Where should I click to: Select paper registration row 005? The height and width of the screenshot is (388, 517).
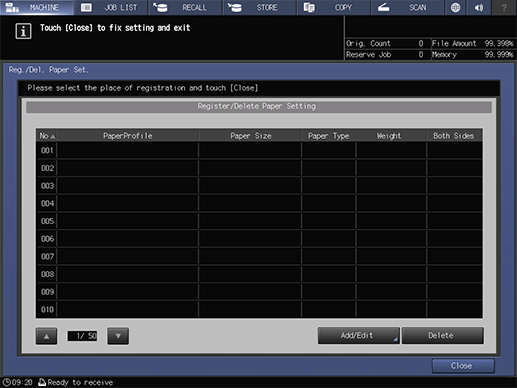point(259,221)
